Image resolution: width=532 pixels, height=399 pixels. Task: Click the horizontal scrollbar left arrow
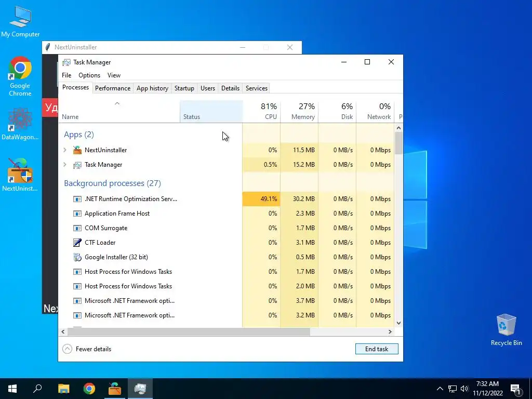tap(63, 331)
